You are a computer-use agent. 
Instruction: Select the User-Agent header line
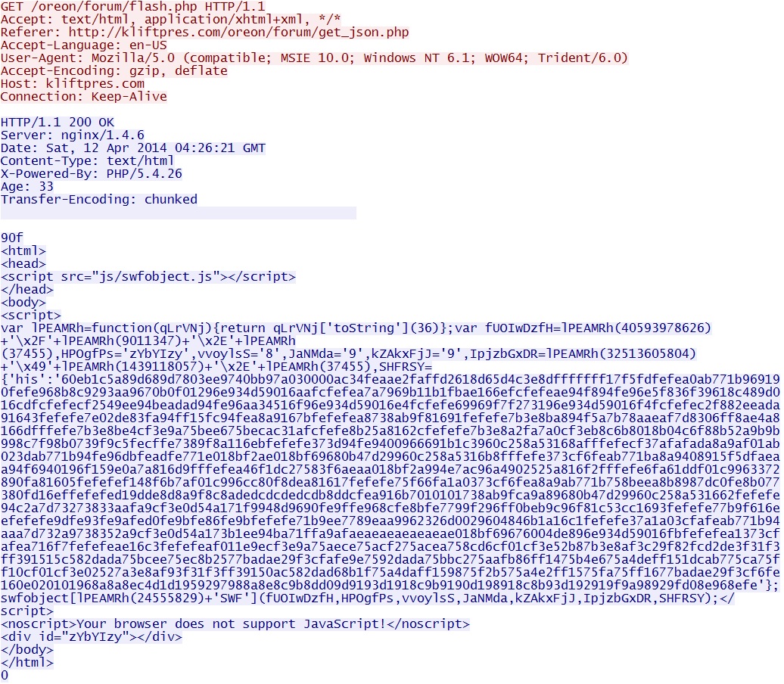click(x=314, y=58)
